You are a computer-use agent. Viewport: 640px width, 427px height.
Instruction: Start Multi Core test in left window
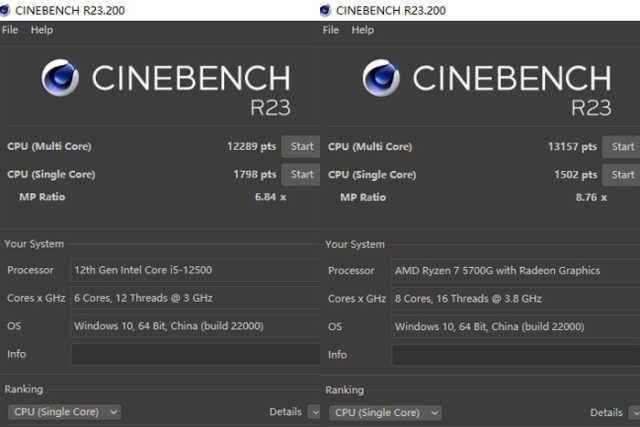coord(301,147)
